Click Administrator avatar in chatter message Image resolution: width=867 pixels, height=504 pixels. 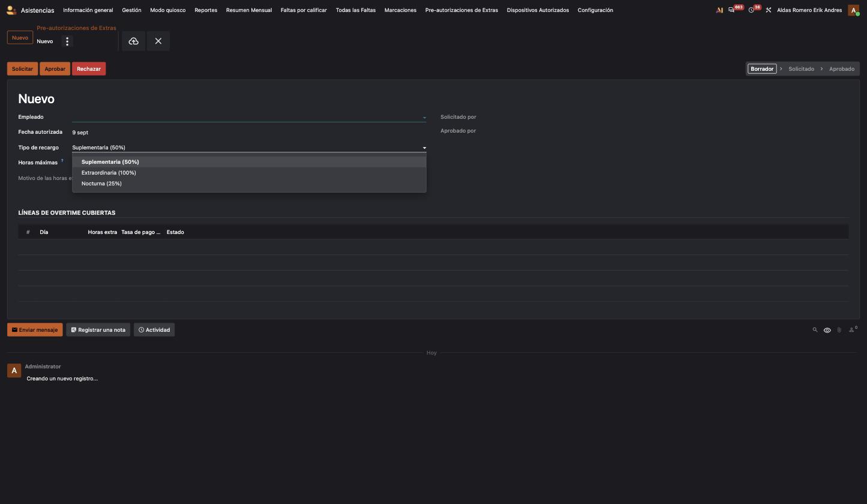point(14,371)
